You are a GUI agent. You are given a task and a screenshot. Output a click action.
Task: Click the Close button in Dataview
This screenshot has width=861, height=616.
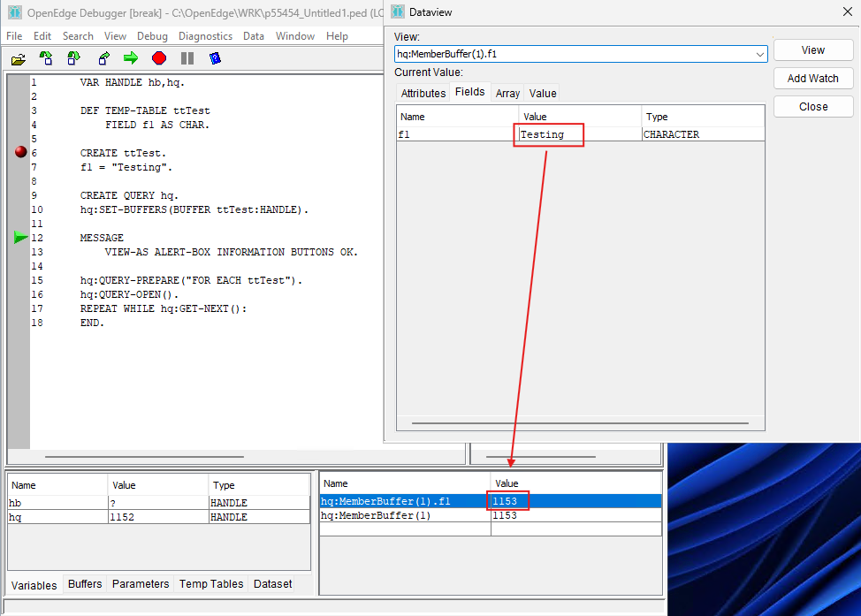click(x=813, y=107)
